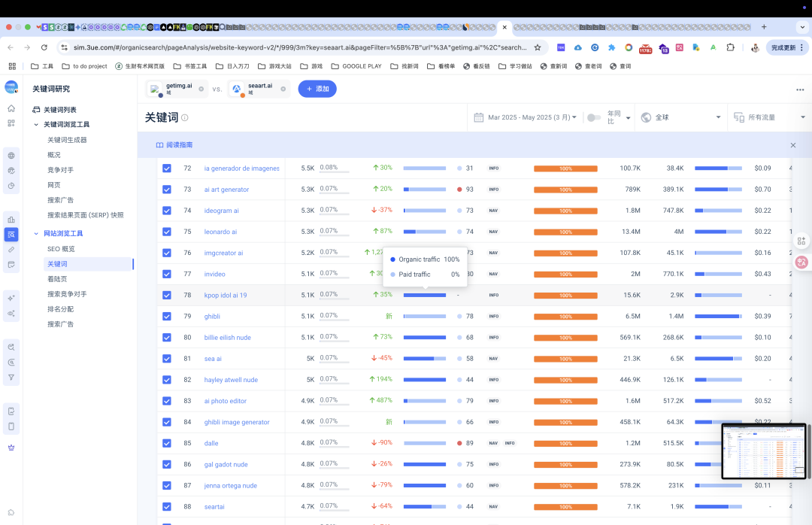Open the 阅读指南 reading guide link
The width and height of the screenshot is (812, 525).
coord(174,145)
